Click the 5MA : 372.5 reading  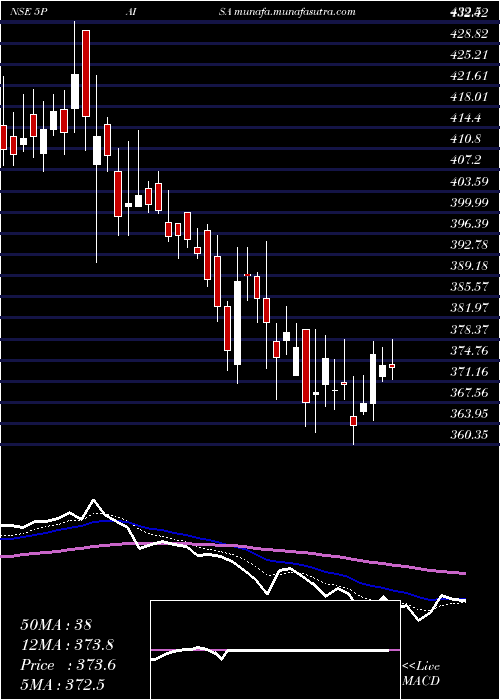(62, 685)
